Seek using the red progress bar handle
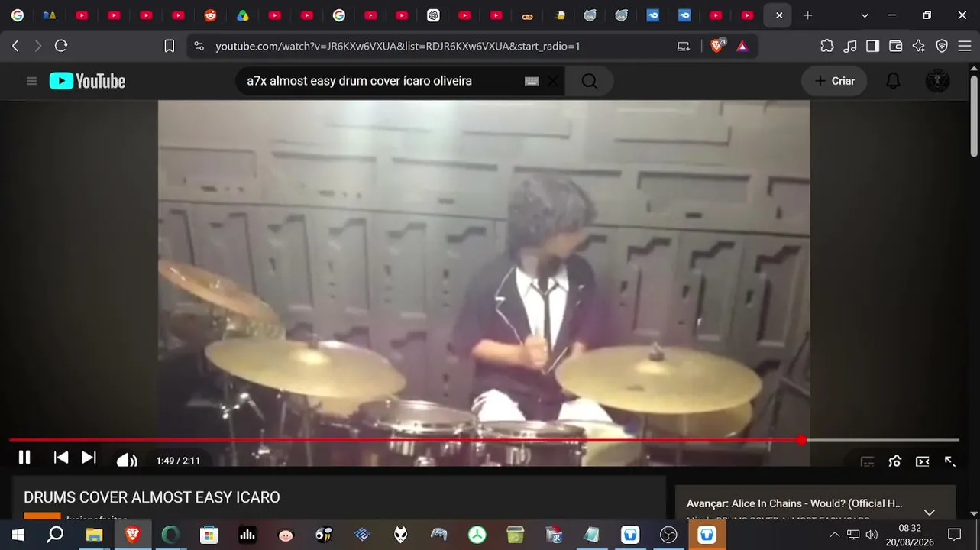This screenshot has width=980, height=550. (800, 440)
